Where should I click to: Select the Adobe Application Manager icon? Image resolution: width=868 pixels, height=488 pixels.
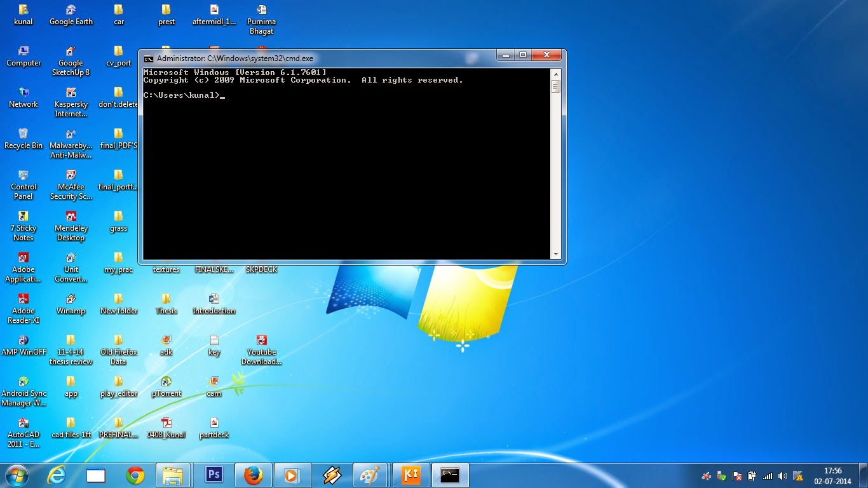(x=24, y=268)
